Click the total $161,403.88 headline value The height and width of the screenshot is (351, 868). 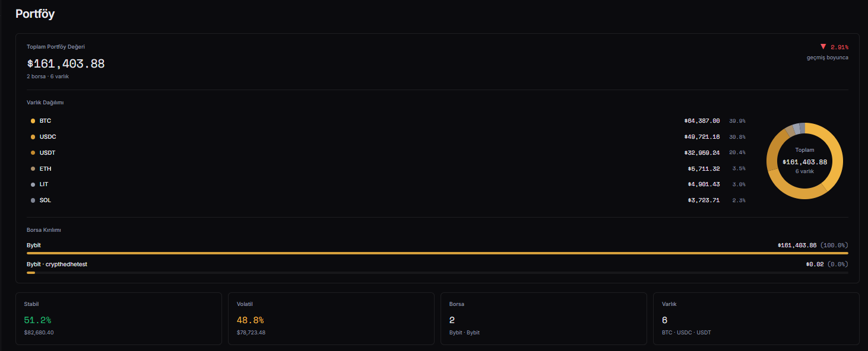pos(66,64)
